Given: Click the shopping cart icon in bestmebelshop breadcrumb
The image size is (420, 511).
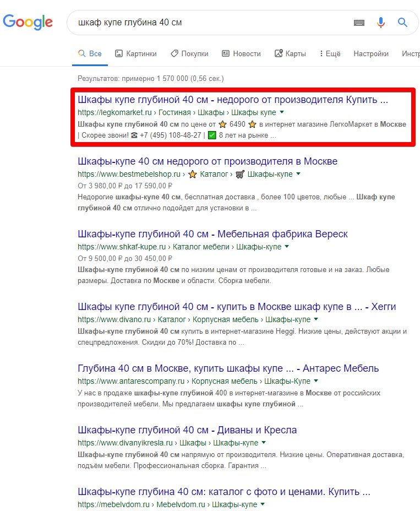Looking at the screenshot, I should 240,175.
